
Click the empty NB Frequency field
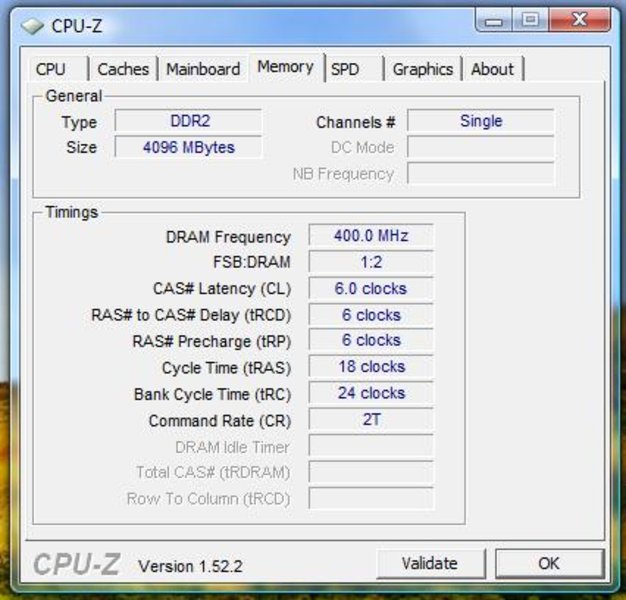481,173
